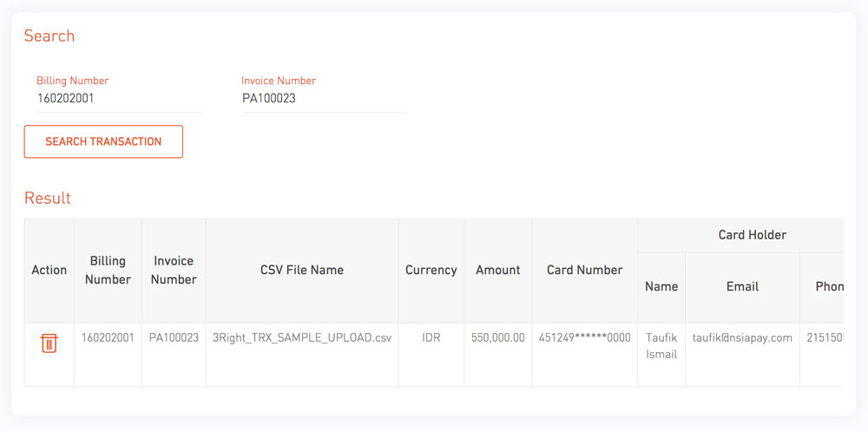Click the SEARCH TRANSACTION button
This screenshot has width=868, height=432.
tap(103, 141)
